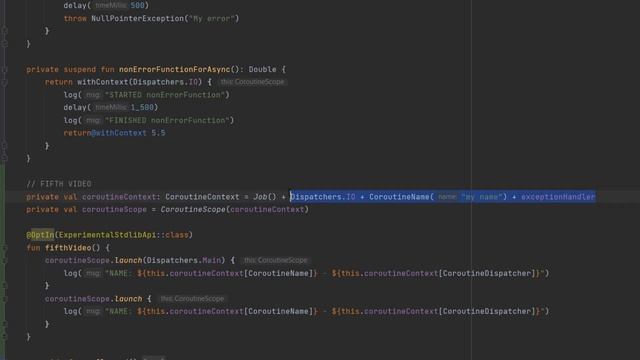Click exceptionHandler at the line end
Image resolution: width=640 pixels, height=360 pixels.
pyautogui.click(x=558, y=197)
